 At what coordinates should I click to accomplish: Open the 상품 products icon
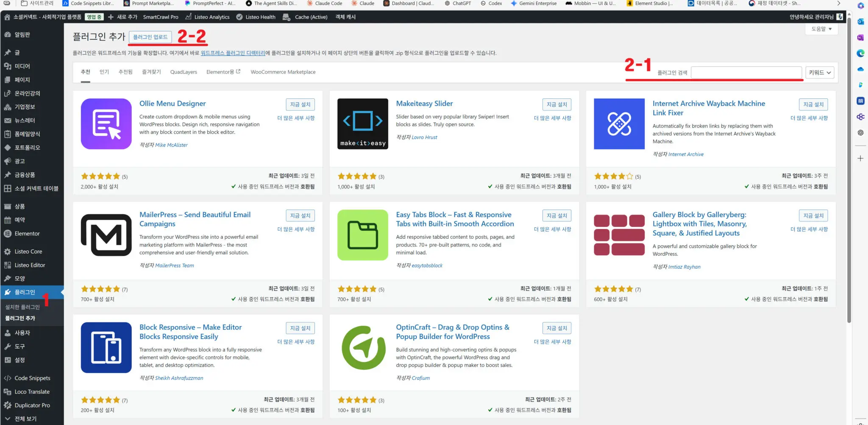[7, 207]
